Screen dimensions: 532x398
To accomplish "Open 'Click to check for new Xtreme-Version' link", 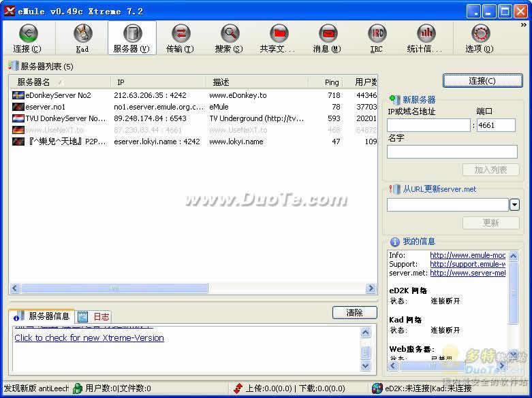I will click(89, 337).
